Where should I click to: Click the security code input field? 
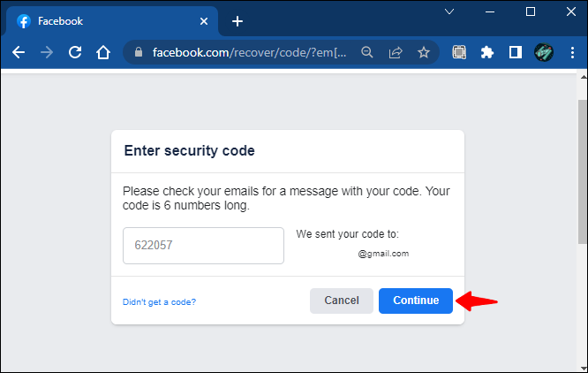tap(203, 246)
